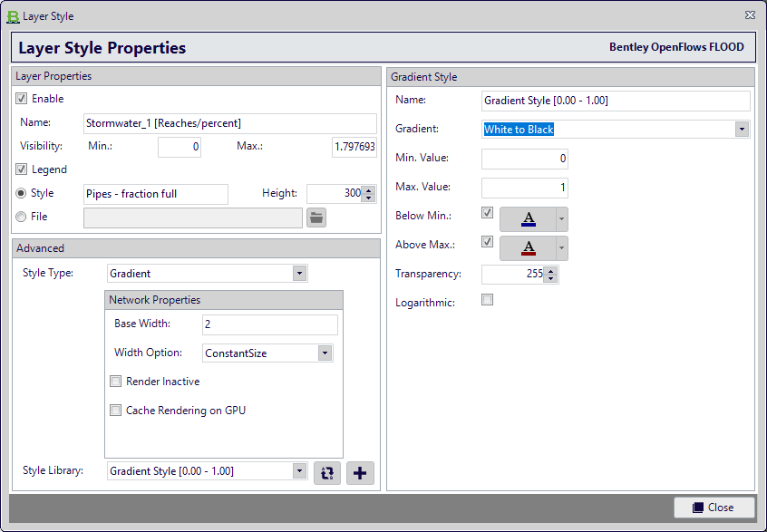Select the File radio button
Image resolution: width=767 pixels, height=532 pixels.
pyautogui.click(x=21, y=217)
